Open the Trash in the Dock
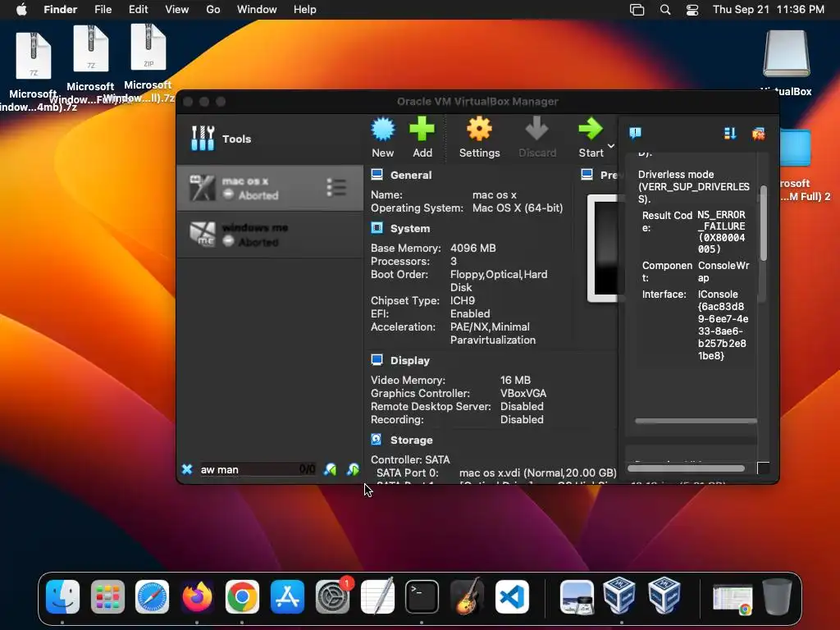This screenshot has height=630, width=840. coord(778,596)
